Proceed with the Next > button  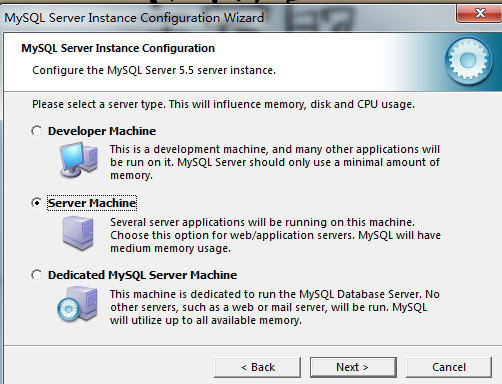click(353, 367)
